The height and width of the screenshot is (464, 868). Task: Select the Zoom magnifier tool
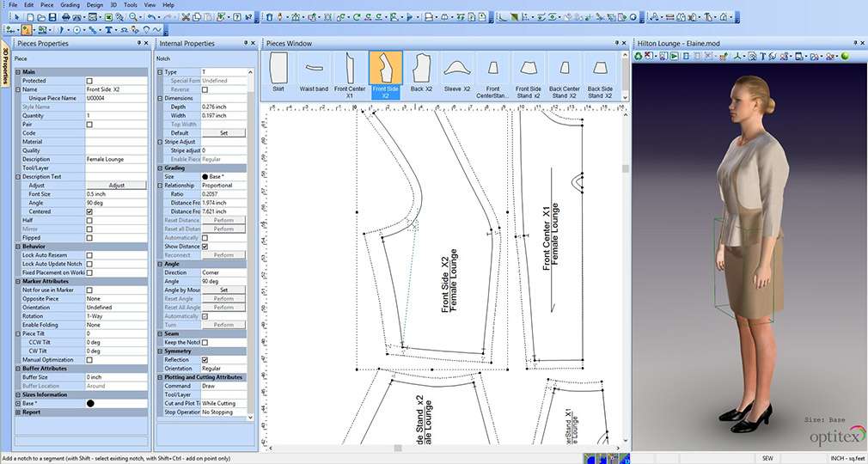tap(133, 17)
